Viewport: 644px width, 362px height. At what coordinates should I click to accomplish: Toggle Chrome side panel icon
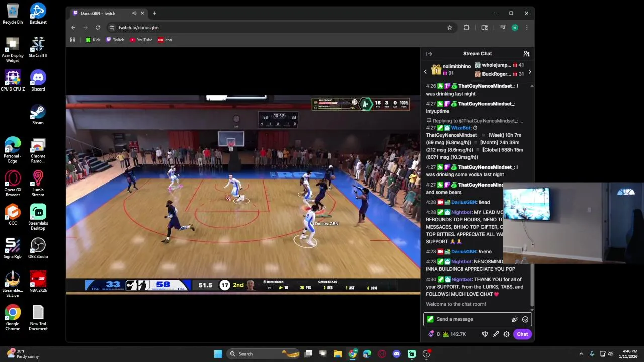click(485, 28)
